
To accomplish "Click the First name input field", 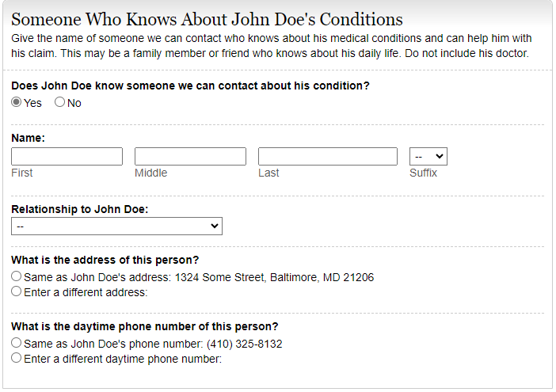I will click(x=67, y=156).
